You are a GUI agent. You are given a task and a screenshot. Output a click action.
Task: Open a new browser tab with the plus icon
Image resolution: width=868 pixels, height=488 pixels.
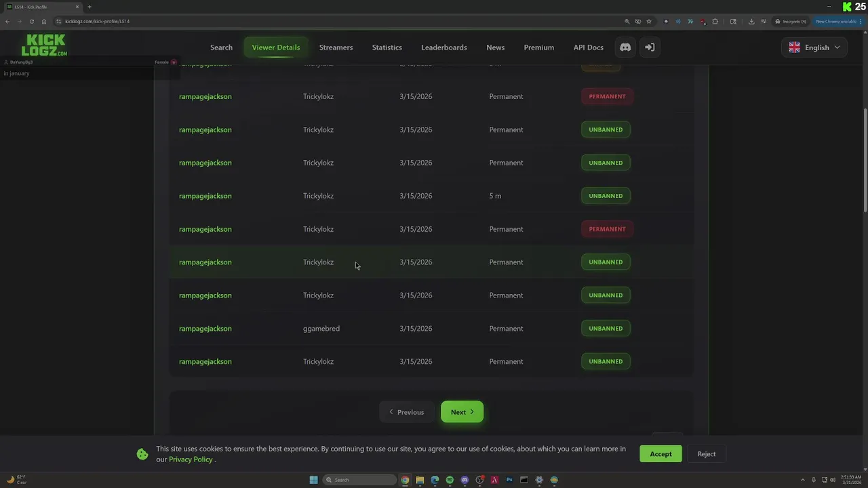point(89,7)
